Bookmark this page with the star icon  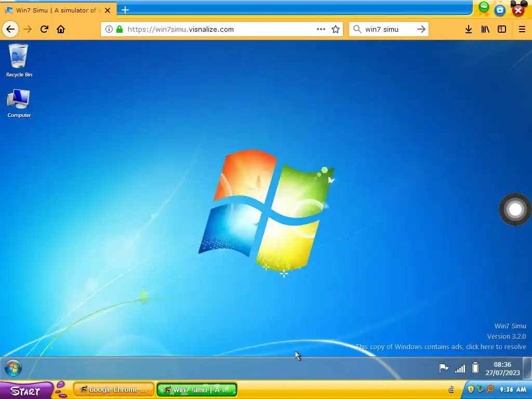click(x=336, y=29)
